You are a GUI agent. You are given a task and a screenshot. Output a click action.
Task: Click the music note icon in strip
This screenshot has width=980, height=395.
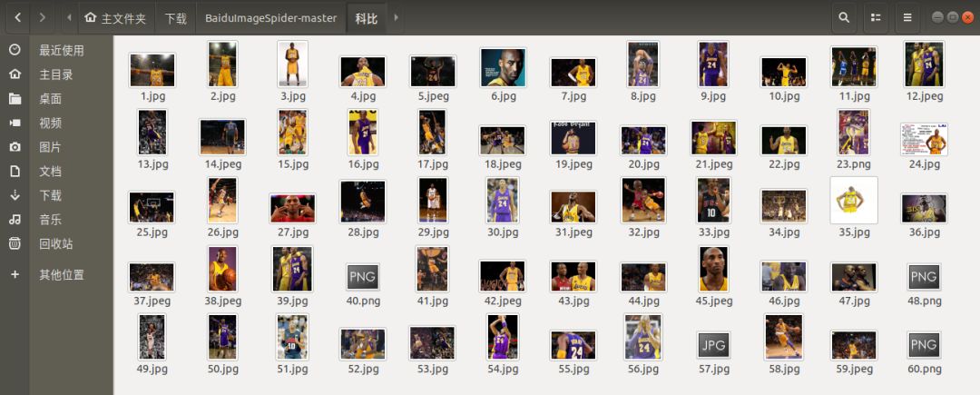(x=15, y=220)
